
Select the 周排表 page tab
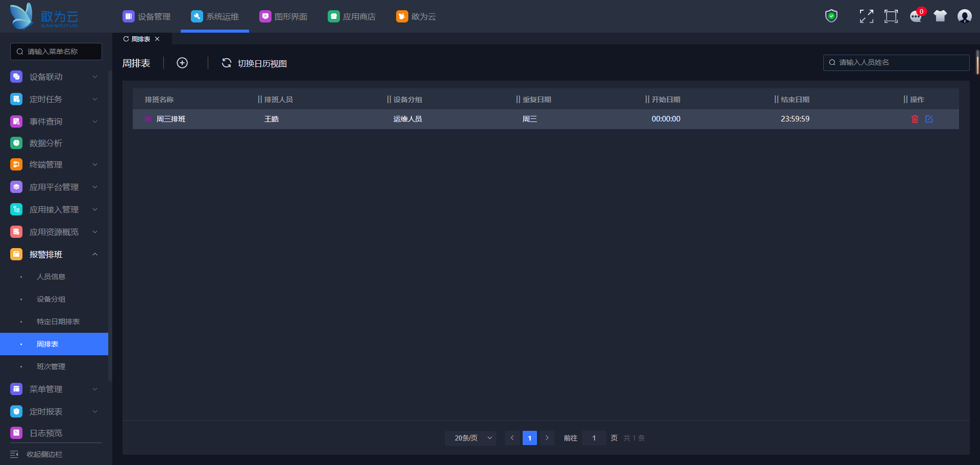click(141, 39)
